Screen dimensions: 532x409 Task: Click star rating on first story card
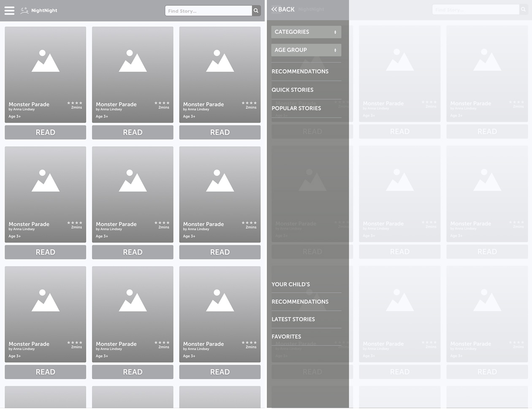point(75,103)
